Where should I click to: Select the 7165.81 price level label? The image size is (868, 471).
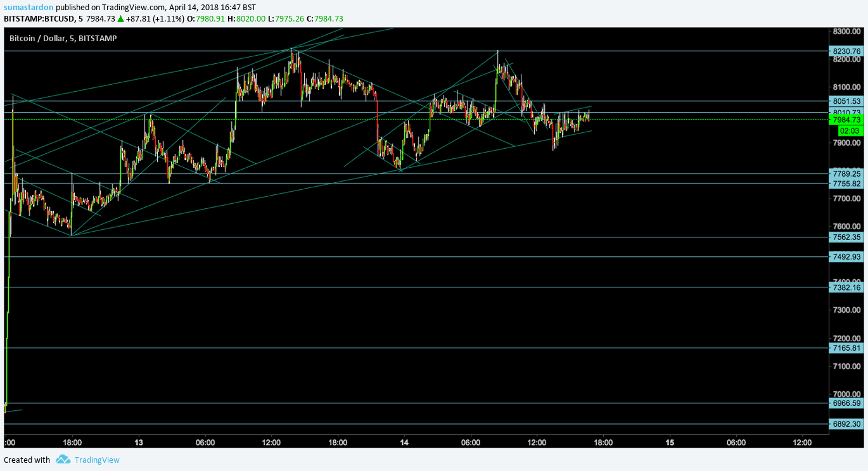click(847, 348)
